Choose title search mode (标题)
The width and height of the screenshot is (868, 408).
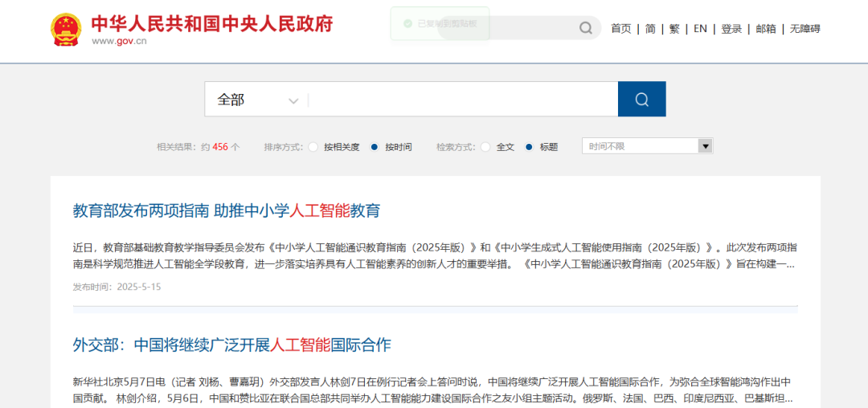click(x=529, y=147)
